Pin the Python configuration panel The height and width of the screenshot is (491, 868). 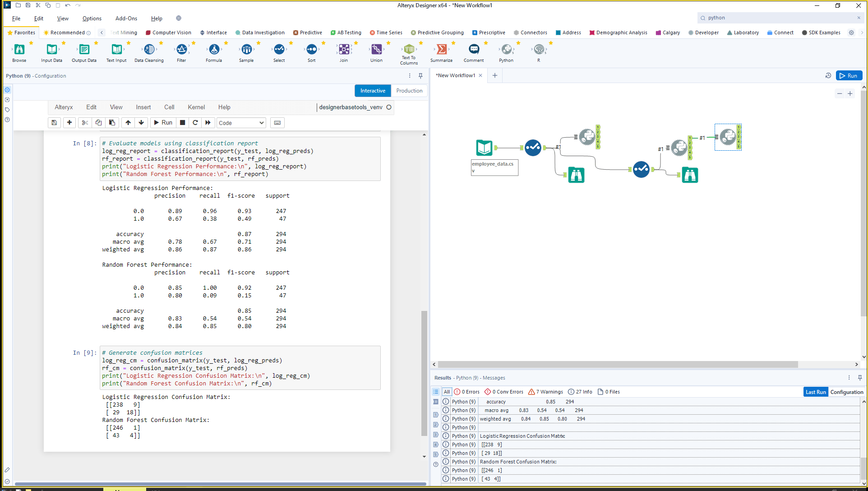pyautogui.click(x=420, y=75)
